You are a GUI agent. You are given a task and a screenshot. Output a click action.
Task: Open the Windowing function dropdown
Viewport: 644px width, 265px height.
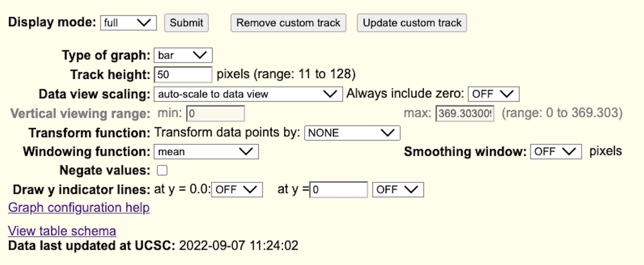(206, 151)
